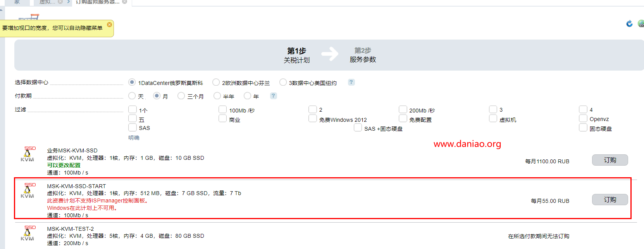This screenshot has height=249, width=644.
Task: Click the 可以更改配置 green link
Action: click(64, 165)
